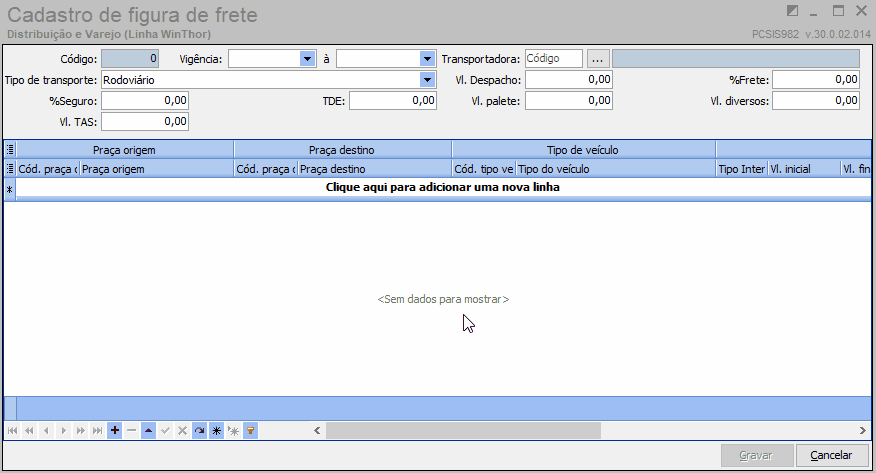The image size is (876, 473).
Task: Click here to add a new line row
Action: coord(443,187)
